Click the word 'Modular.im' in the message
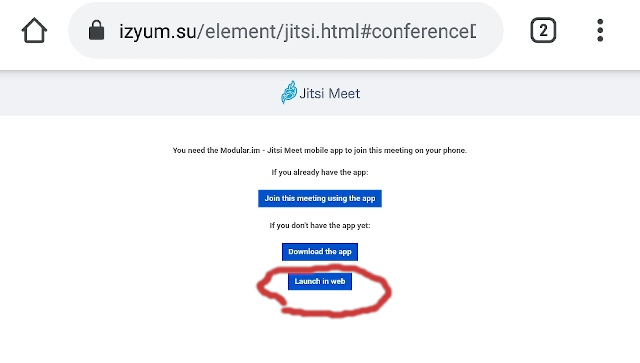640x363 pixels. point(240,150)
